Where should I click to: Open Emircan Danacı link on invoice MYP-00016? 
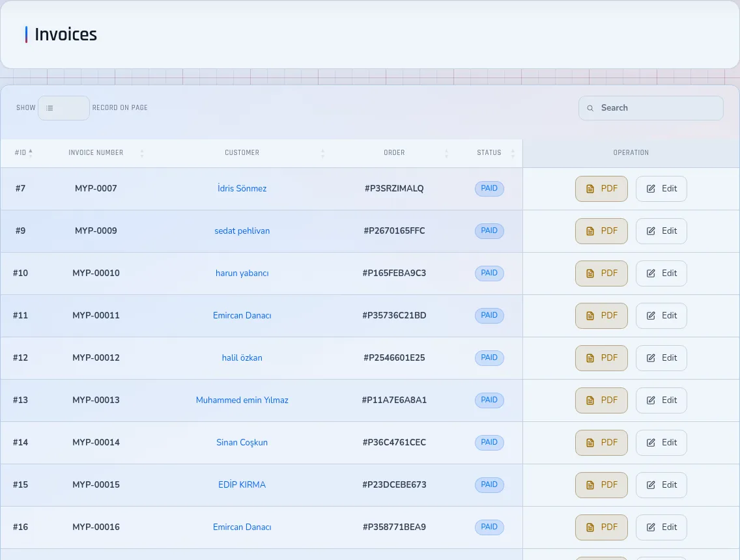point(242,527)
